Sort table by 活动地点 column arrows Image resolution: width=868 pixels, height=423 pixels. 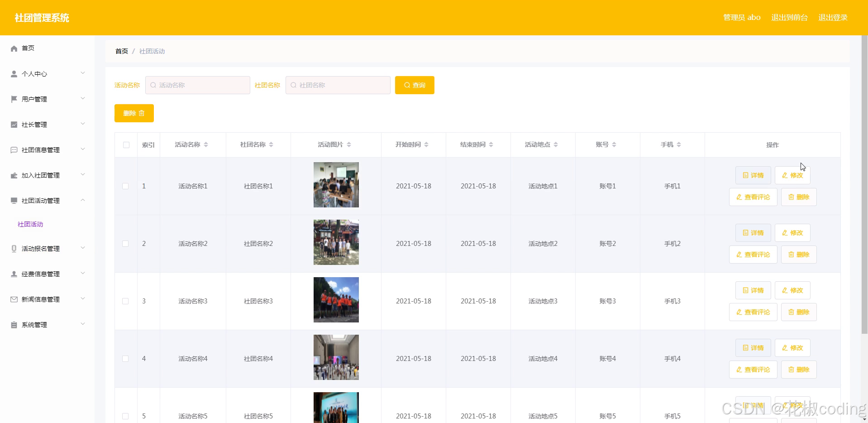(556, 144)
